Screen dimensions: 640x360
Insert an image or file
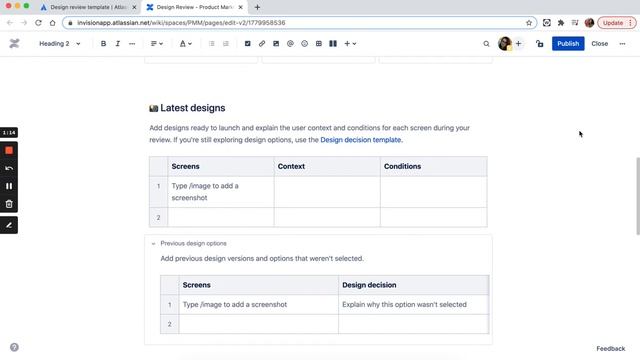(x=276, y=44)
